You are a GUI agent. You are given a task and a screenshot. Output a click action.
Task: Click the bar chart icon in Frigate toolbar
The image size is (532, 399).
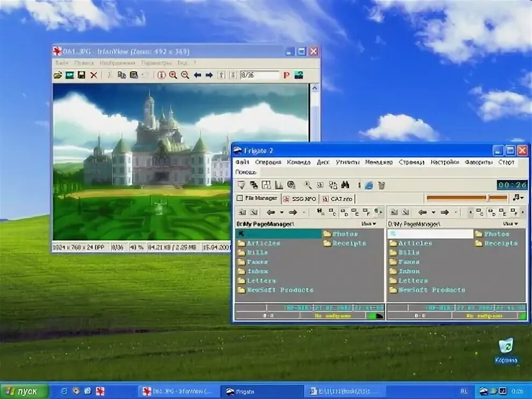[x=279, y=185]
